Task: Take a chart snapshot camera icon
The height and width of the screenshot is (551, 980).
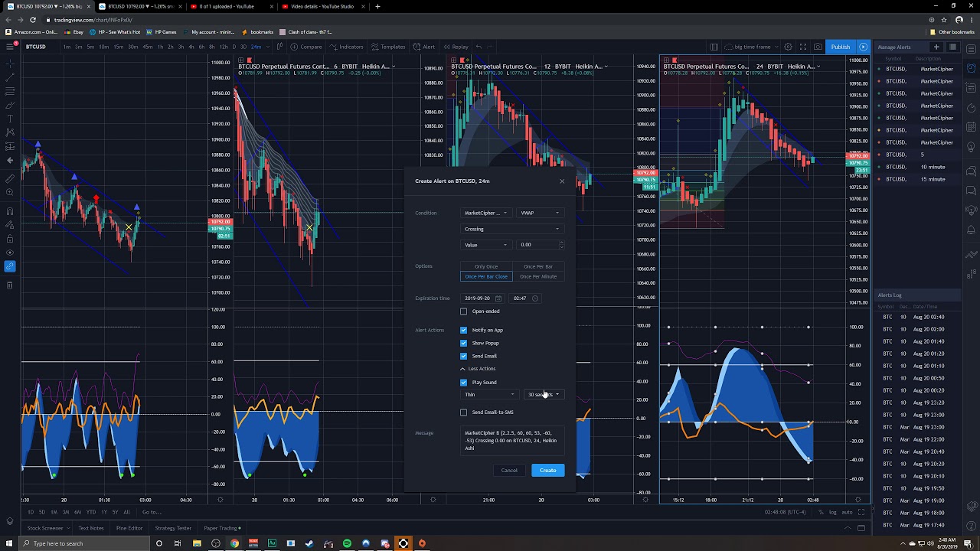Action: (x=818, y=47)
